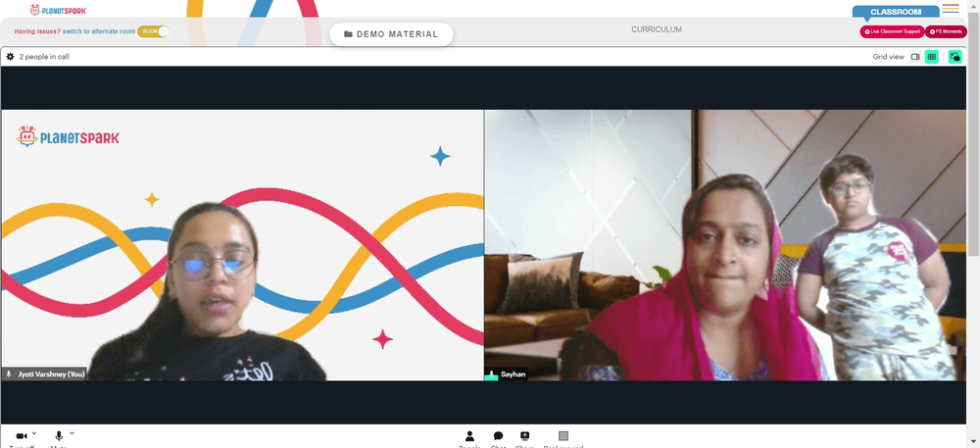This screenshot has height=448, width=980.
Task: Toggle the alternate ROOM switch
Action: (153, 31)
